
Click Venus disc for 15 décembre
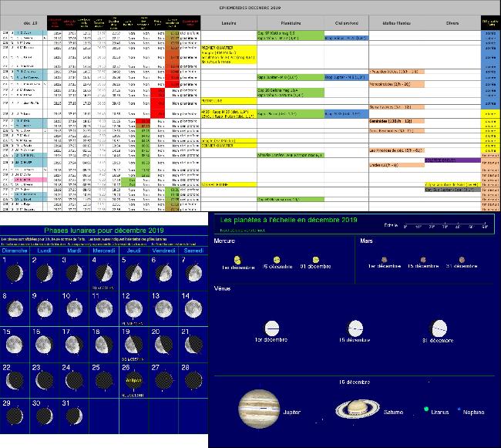pyautogui.click(x=355, y=328)
